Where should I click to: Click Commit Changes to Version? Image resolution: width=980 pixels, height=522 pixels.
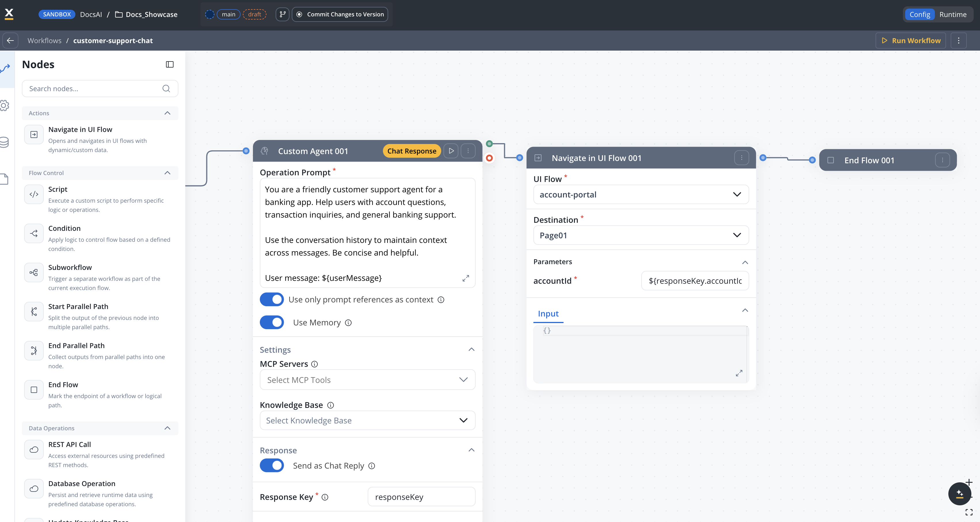[x=340, y=14]
